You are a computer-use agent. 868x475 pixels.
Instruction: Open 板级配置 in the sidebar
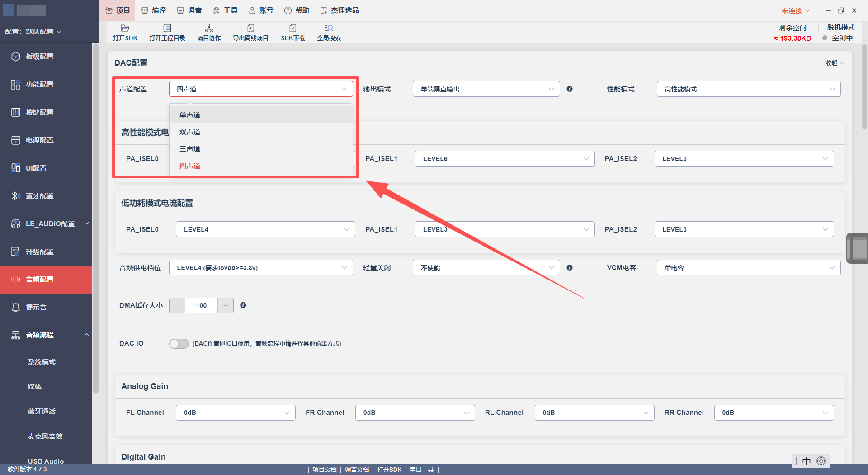coord(46,57)
